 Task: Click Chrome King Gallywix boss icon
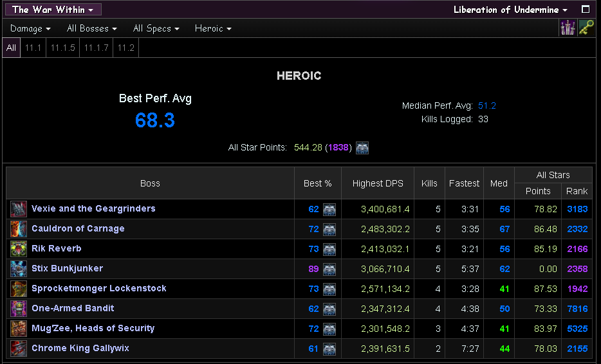19,349
